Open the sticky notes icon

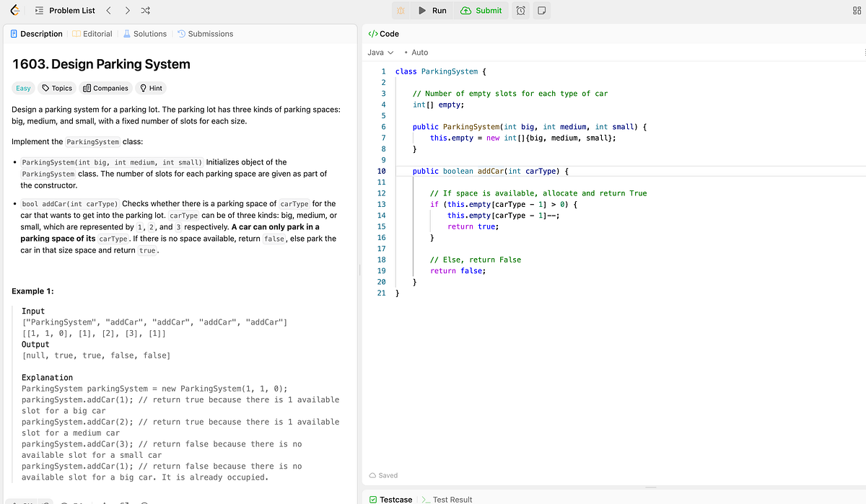(x=541, y=10)
